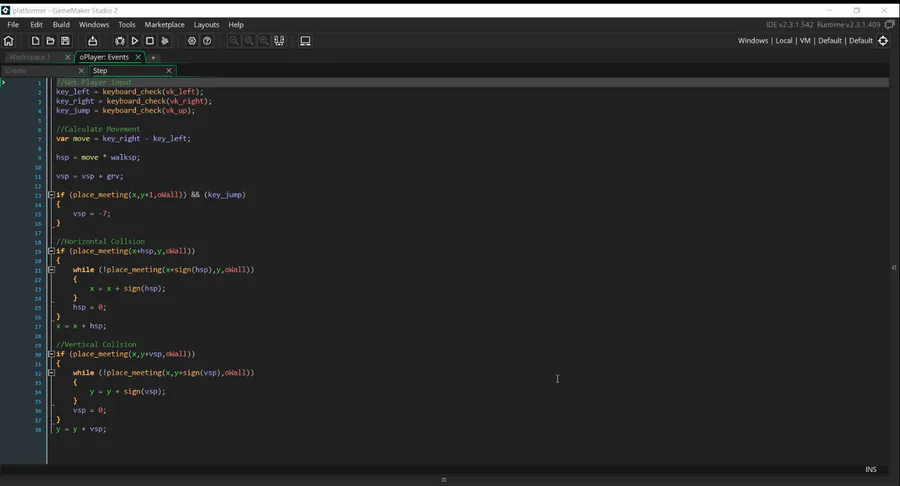900x486 pixels.
Task: Open the Marketplace menu
Action: click(164, 25)
